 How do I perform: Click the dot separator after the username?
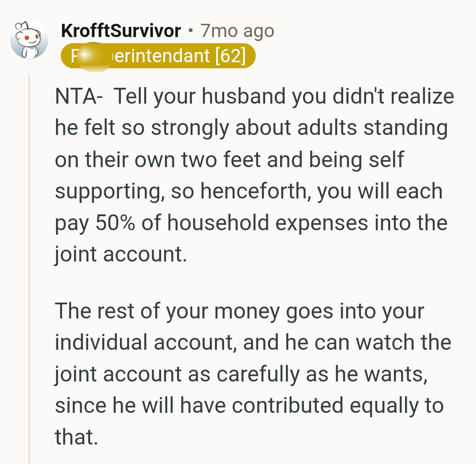(190, 31)
